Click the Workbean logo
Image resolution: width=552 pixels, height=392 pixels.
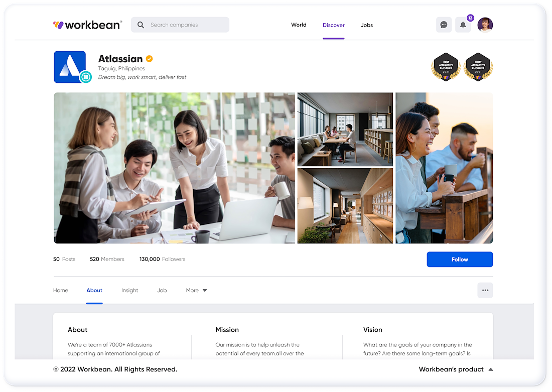(x=87, y=25)
